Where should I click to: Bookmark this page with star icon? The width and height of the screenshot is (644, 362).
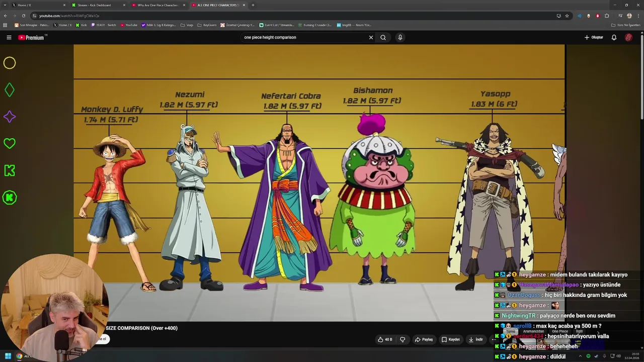coord(567,16)
